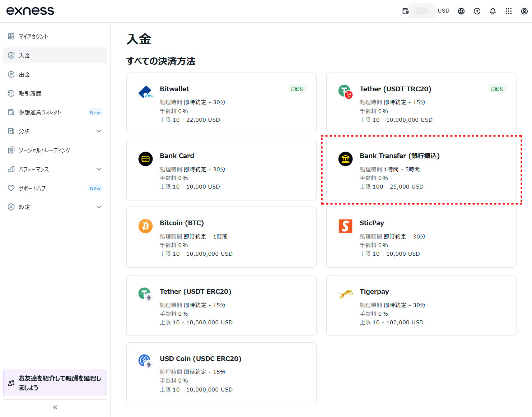Choose the Tigerpay payment method

coord(421,306)
